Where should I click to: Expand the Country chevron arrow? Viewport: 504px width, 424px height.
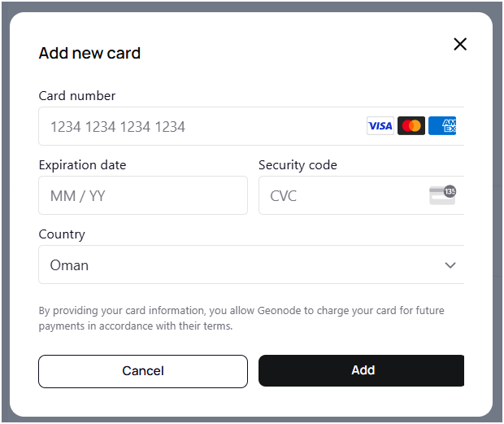pos(450,265)
